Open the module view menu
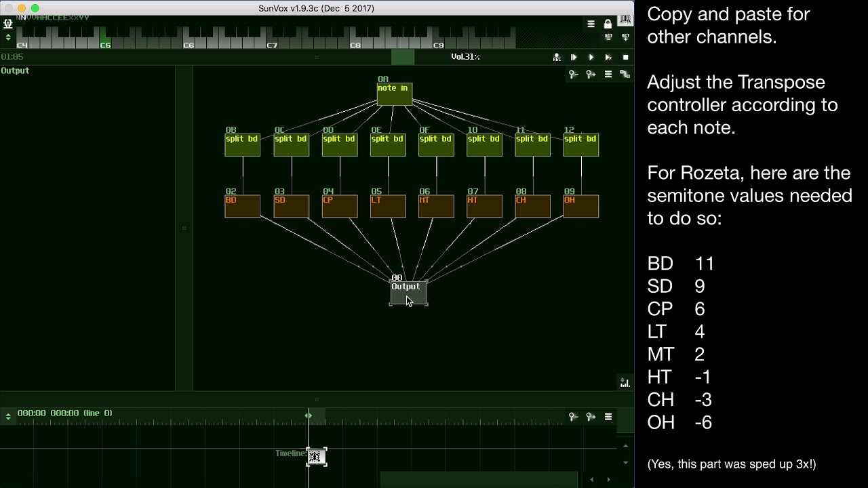 coord(608,75)
